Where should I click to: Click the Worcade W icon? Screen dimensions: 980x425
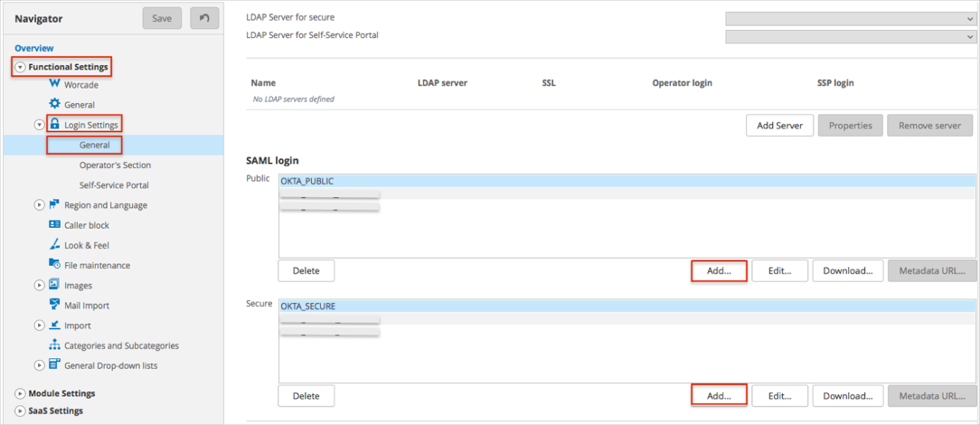54,84
